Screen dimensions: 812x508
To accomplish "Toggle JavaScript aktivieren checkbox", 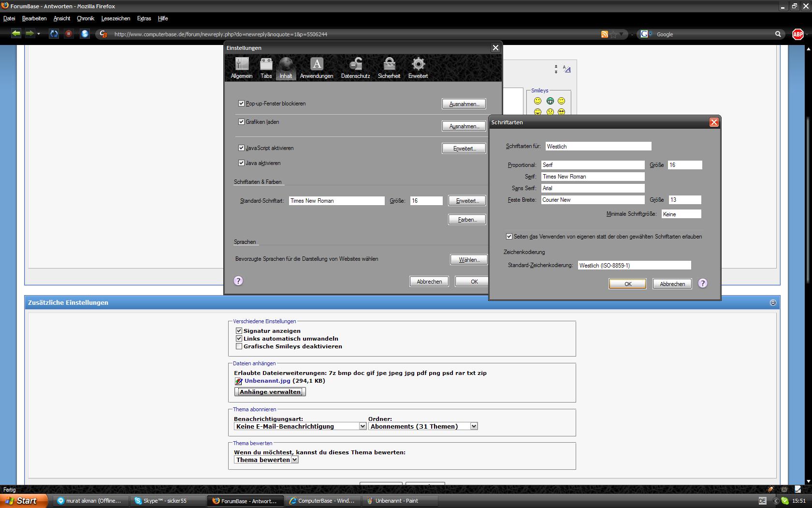I will click(241, 148).
